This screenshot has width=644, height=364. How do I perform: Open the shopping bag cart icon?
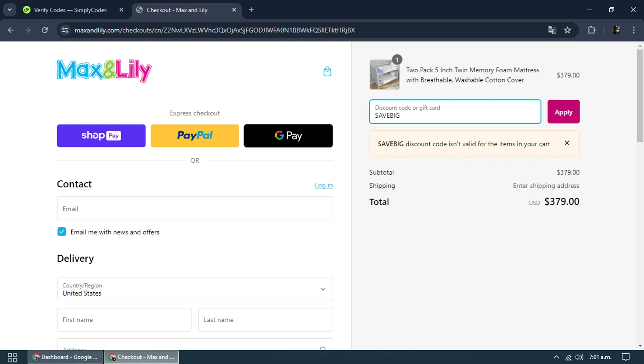[x=327, y=71]
